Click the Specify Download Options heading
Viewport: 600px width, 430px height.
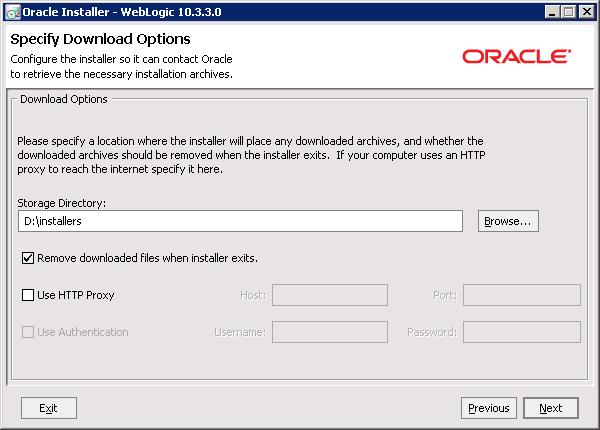click(x=100, y=39)
